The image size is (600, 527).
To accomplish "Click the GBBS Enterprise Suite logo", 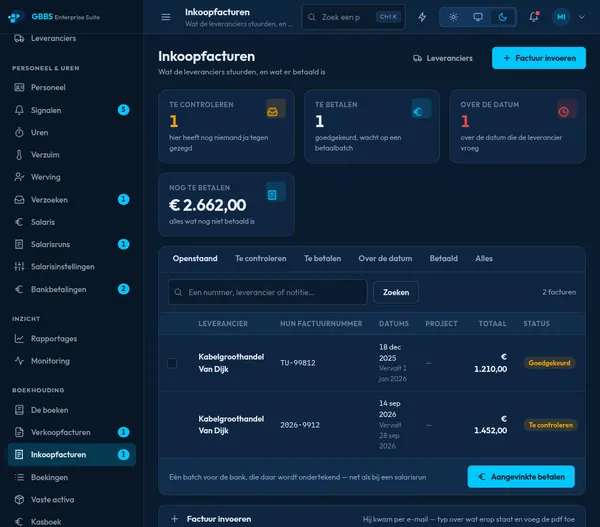I will click(54, 17).
